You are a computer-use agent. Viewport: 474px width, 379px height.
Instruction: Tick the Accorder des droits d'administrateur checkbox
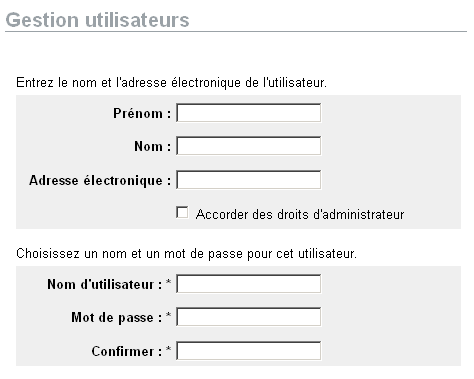[182, 212]
